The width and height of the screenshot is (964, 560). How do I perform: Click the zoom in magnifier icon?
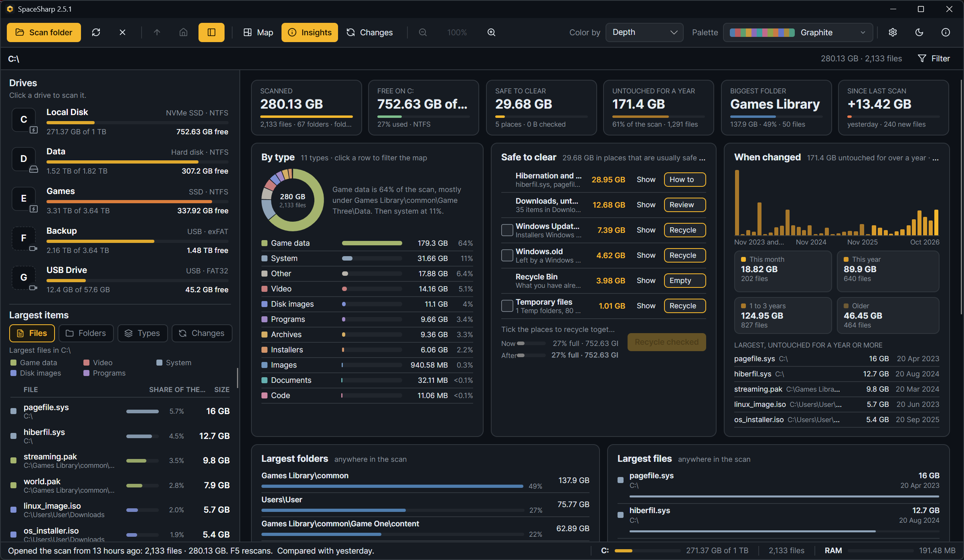coord(491,32)
